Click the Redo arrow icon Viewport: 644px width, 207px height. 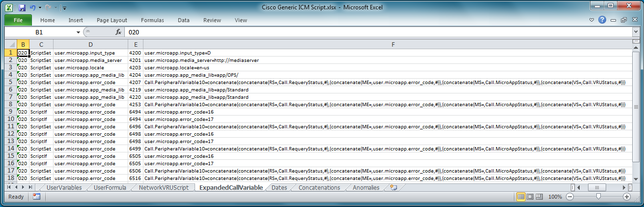48,7
